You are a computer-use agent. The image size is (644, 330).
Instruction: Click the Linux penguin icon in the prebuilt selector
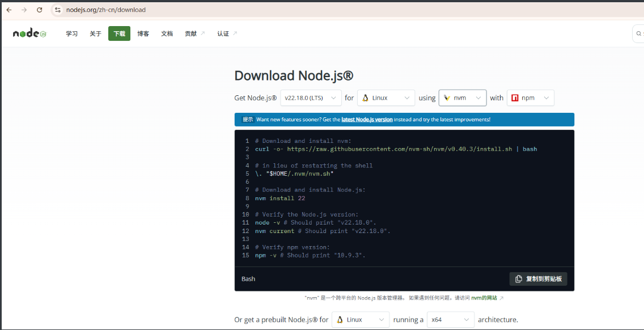click(x=339, y=319)
